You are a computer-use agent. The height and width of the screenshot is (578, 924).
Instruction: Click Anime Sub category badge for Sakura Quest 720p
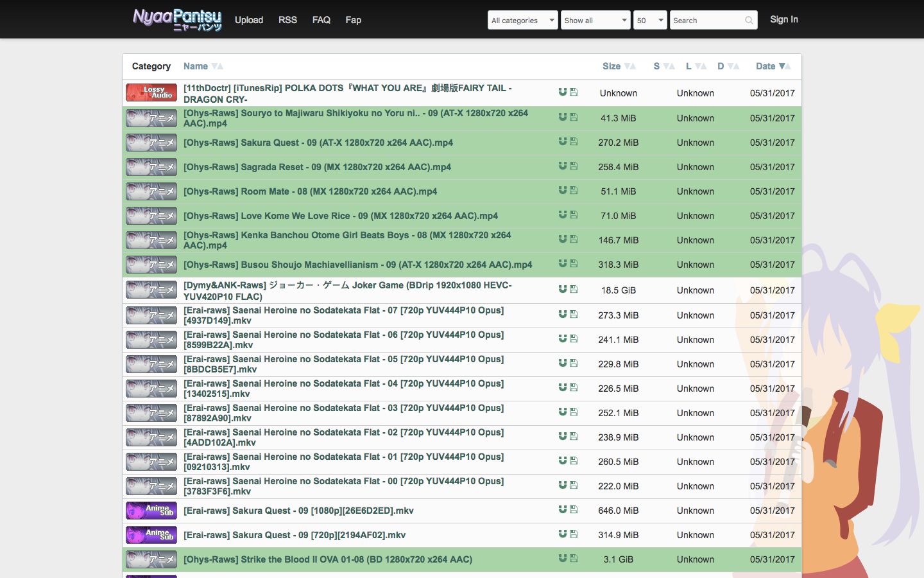tap(151, 534)
